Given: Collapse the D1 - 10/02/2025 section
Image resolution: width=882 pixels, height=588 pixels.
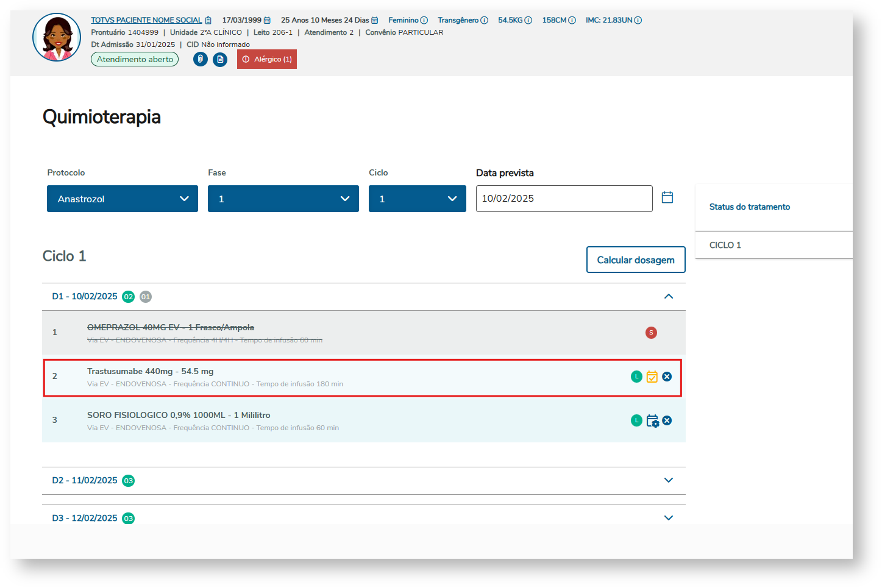Looking at the screenshot, I should click(668, 297).
